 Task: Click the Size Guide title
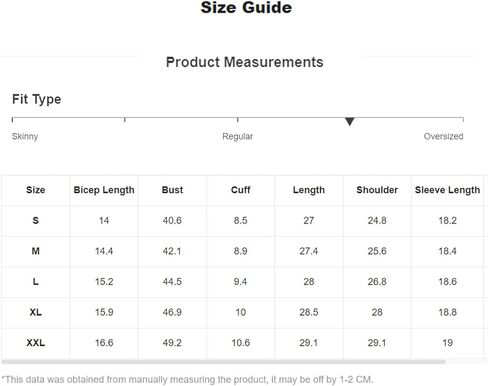pyautogui.click(x=246, y=7)
